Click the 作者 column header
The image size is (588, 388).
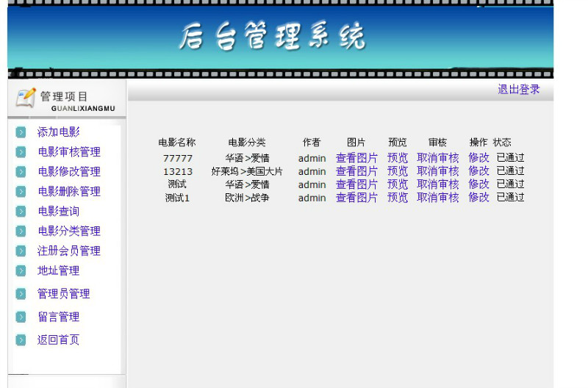(312, 143)
